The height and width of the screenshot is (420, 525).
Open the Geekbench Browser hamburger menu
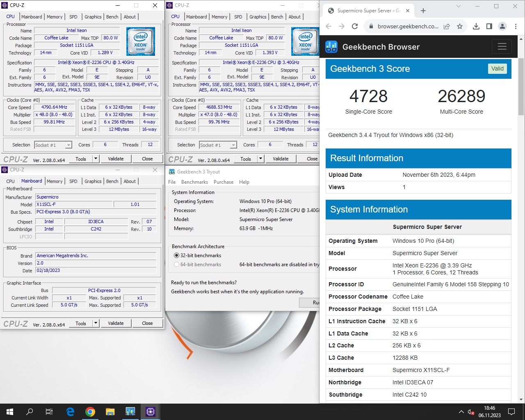pos(502,47)
